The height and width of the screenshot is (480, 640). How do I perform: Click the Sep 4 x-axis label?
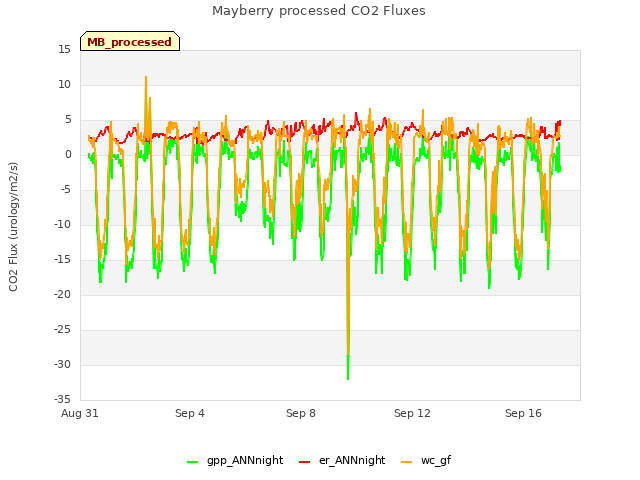pos(190,413)
